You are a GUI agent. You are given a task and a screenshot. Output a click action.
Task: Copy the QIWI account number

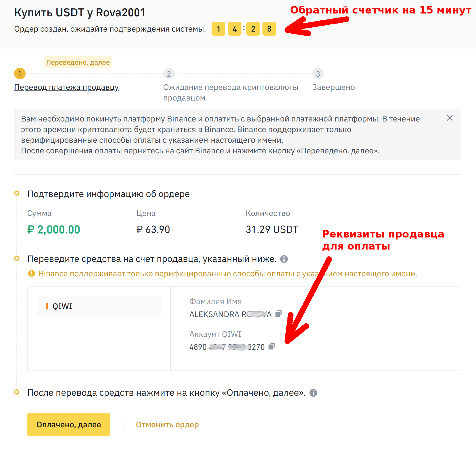tap(272, 346)
